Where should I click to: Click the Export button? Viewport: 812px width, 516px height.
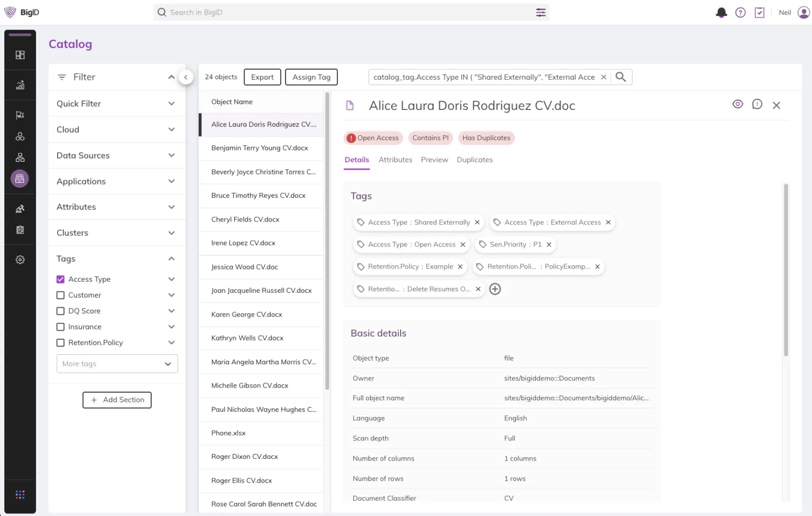(x=262, y=77)
